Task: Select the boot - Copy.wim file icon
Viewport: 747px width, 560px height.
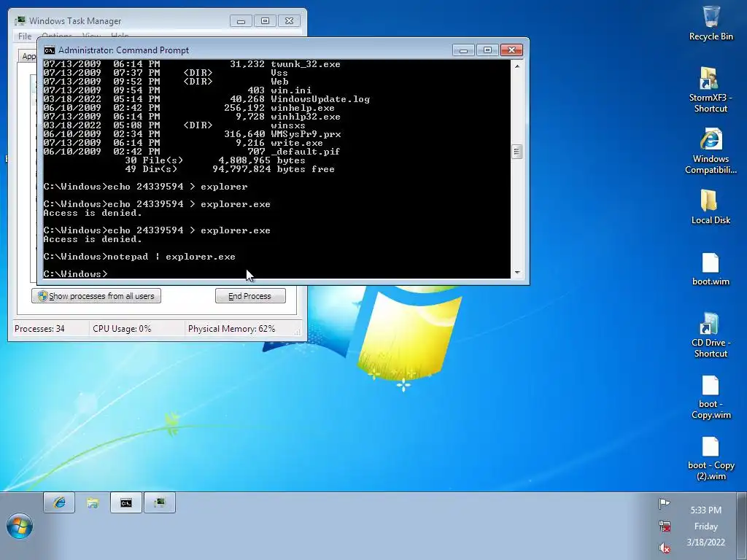Action: coord(711,397)
